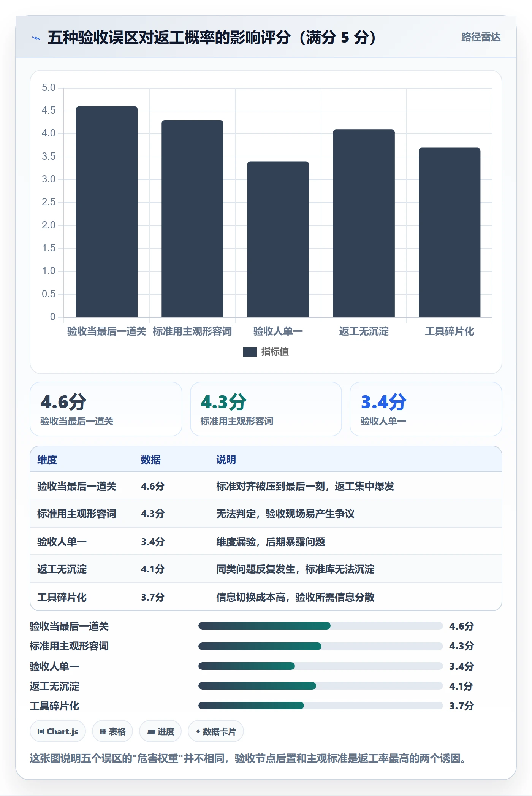Click the 标准用主观形容词 chart bar

pos(192,219)
